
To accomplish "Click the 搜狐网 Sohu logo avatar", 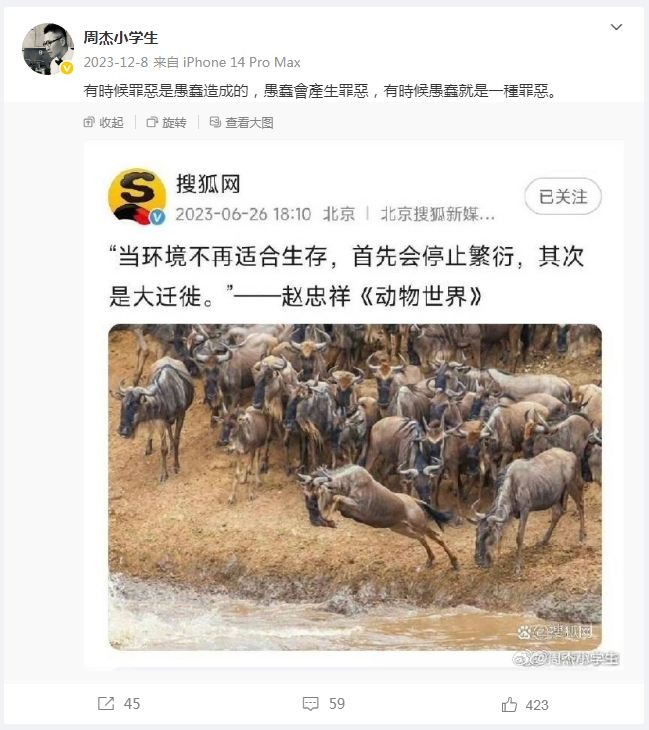I will (137, 196).
